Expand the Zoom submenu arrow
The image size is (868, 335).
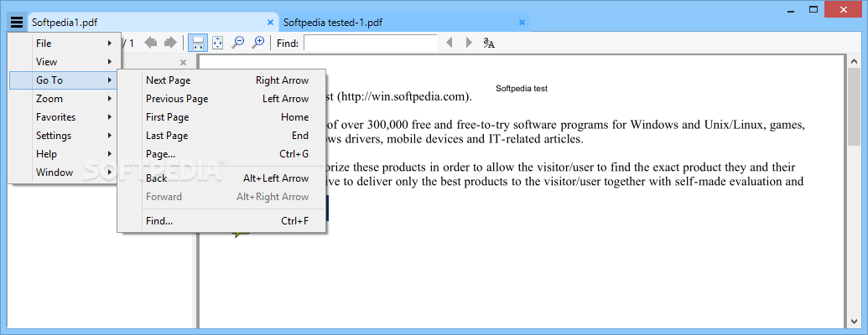pyautogui.click(x=111, y=98)
